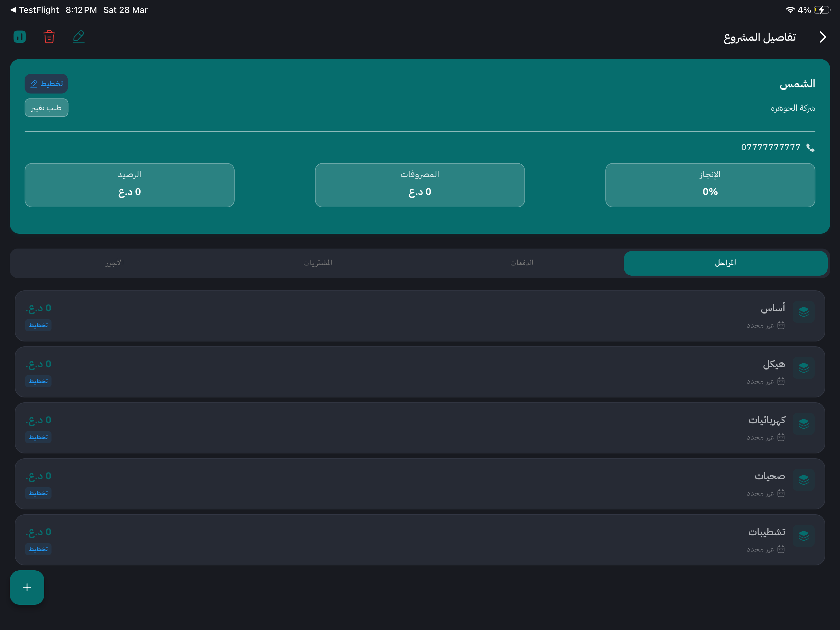Open the المصروفات summary card

(420, 185)
